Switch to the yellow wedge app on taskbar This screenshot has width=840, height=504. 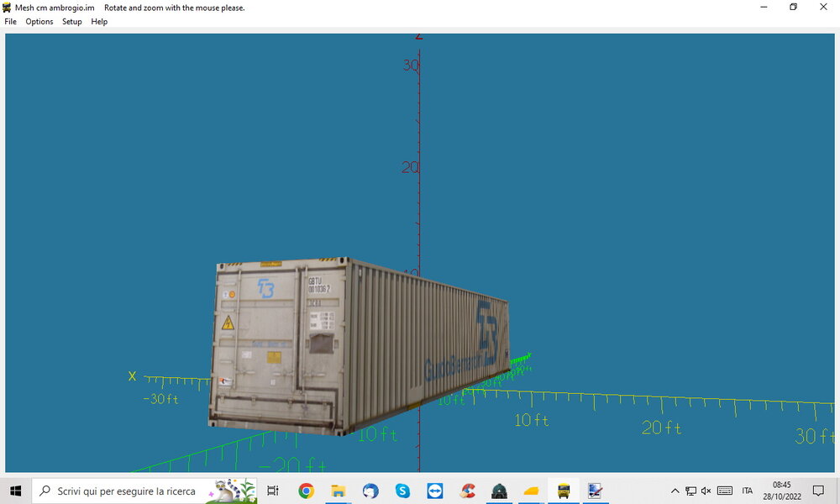tap(532, 491)
